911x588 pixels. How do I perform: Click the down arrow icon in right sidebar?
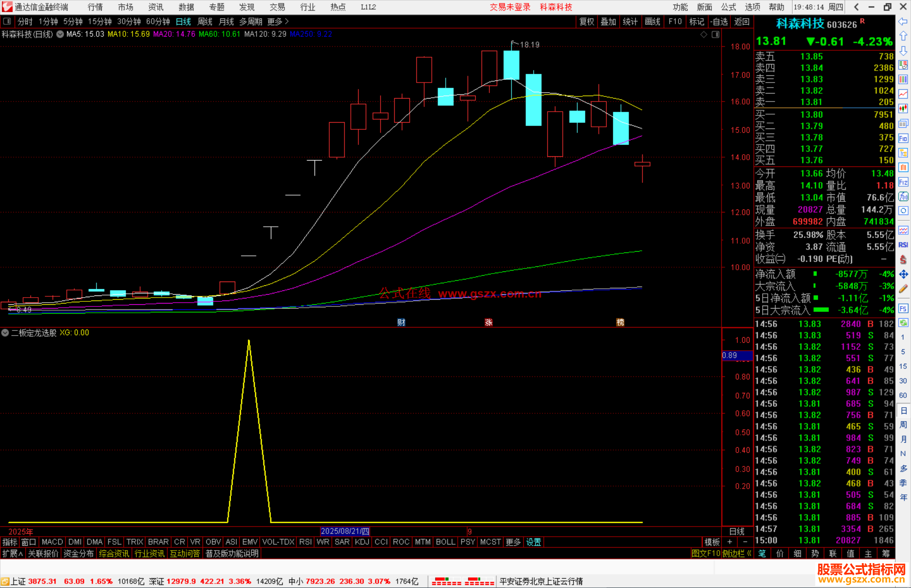[x=903, y=51]
